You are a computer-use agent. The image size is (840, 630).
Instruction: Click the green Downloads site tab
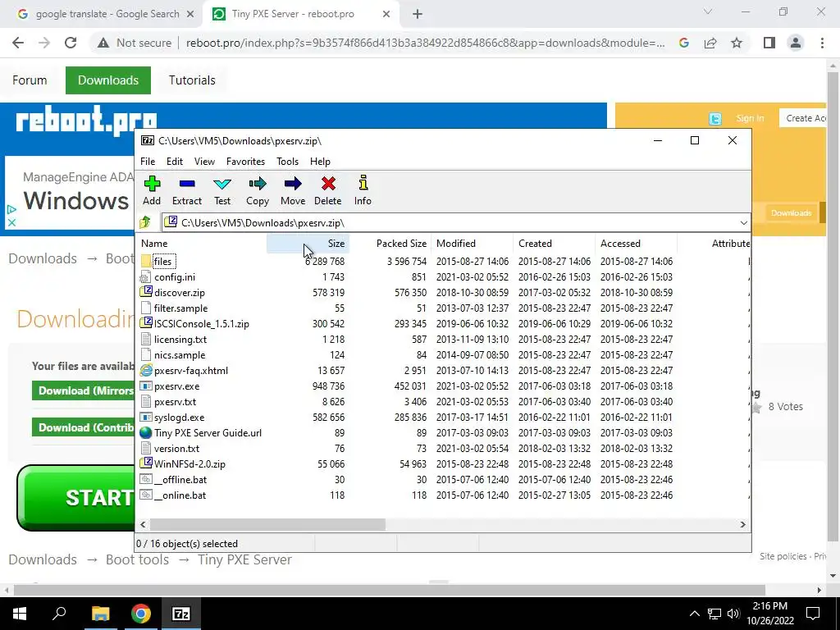(x=108, y=80)
